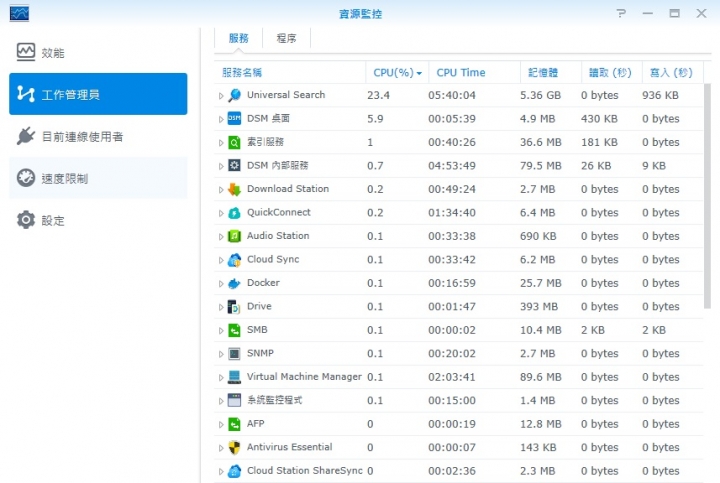Image resolution: width=720 pixels, height=483 pixels.
Task: Click the 12.8 MB memory value
Action: click(x=540, y=424)
